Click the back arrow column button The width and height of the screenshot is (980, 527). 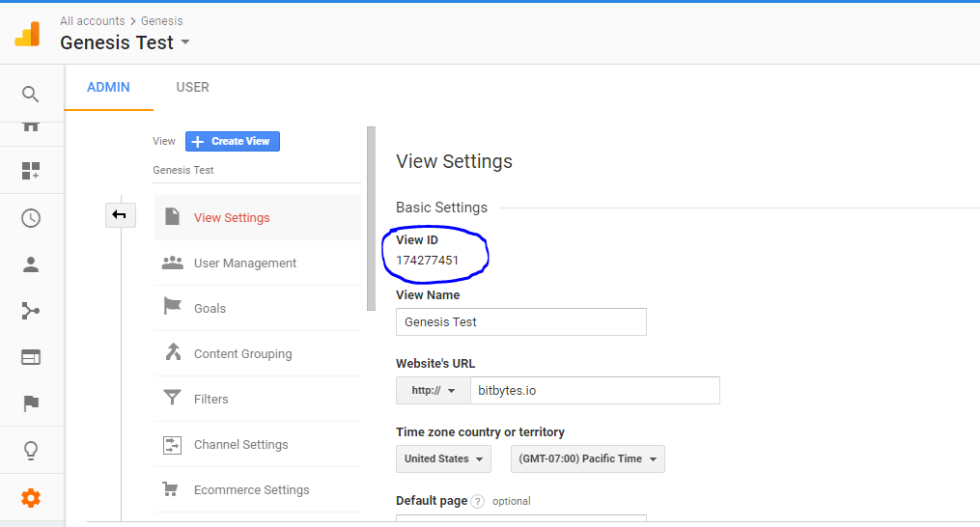pyautogui.click(x=120, y=215)
